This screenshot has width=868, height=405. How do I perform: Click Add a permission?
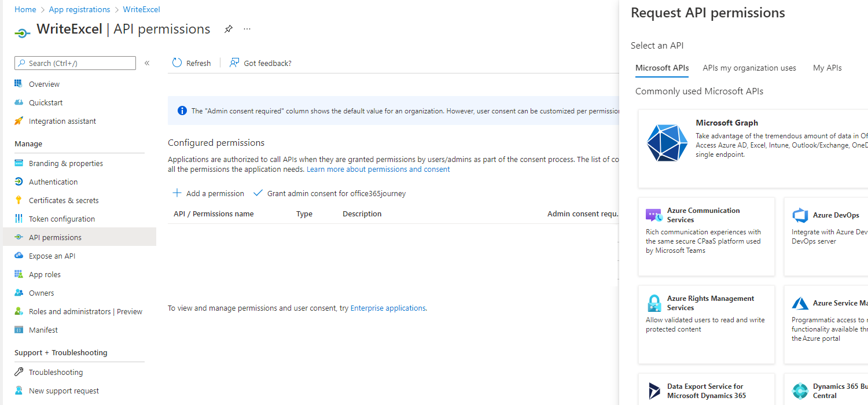[208, 193]
